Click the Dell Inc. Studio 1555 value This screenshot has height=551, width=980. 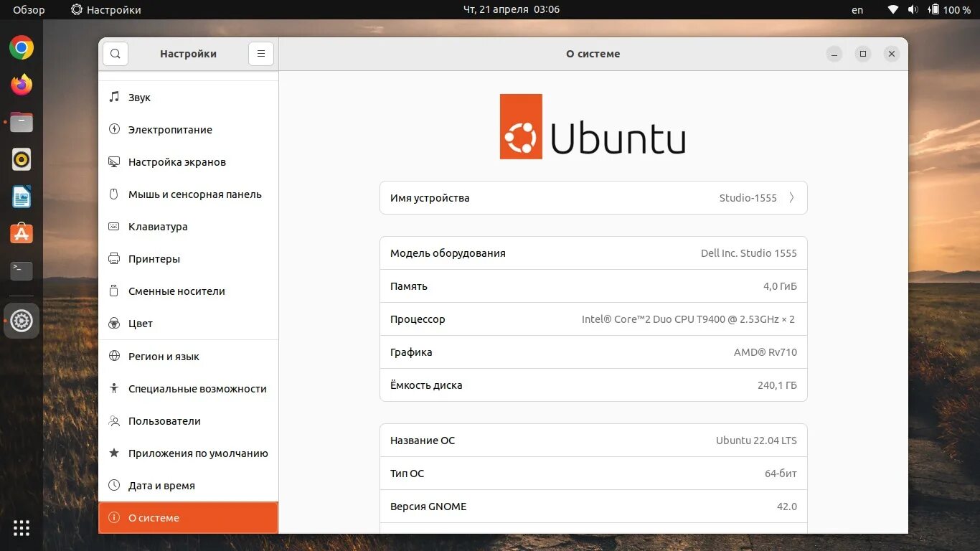point(749,253)
